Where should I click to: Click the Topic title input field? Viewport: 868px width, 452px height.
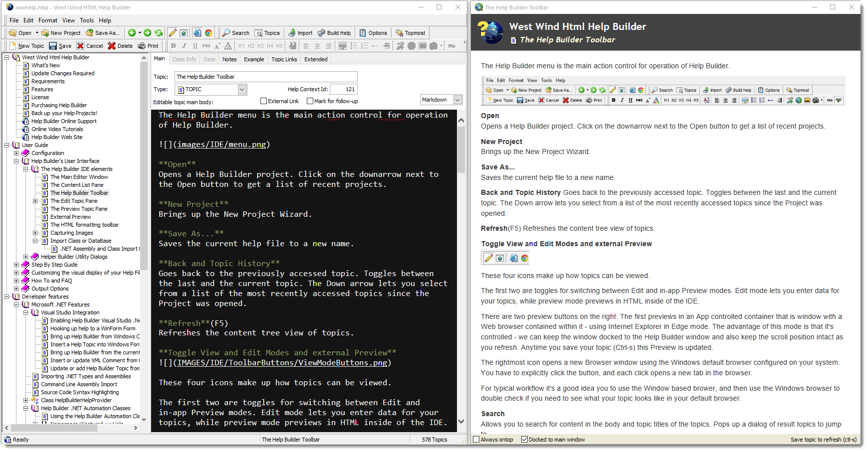tap(266, 77)
